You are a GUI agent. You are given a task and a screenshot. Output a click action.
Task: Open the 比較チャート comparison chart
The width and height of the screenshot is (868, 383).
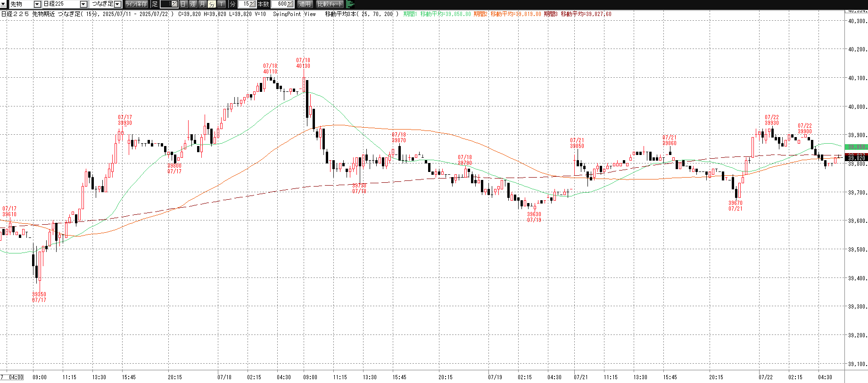click(330, 4)
